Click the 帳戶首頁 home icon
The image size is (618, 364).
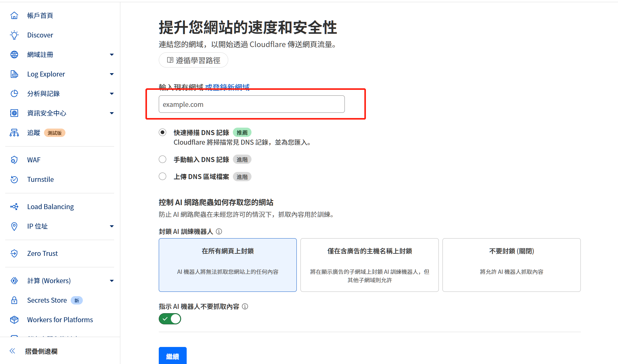pos(14,15)
